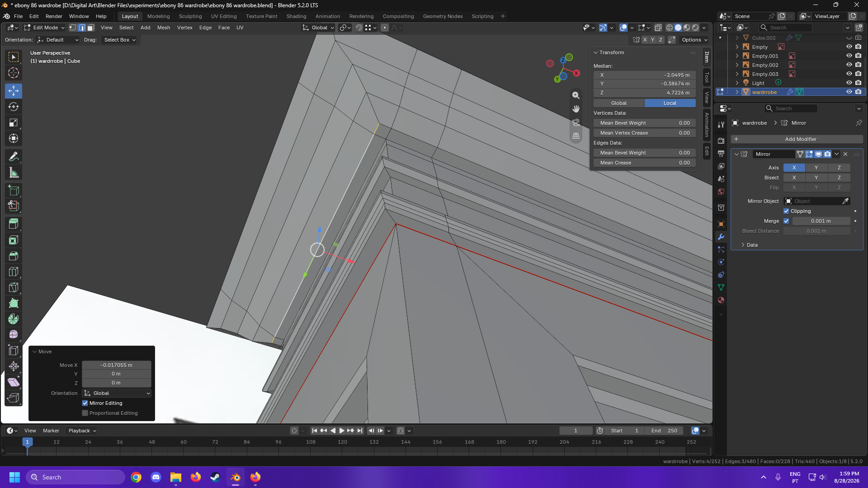Open Google Chrome from the taskbar
This screenshot has width=868, height=488.
[136, 477]
